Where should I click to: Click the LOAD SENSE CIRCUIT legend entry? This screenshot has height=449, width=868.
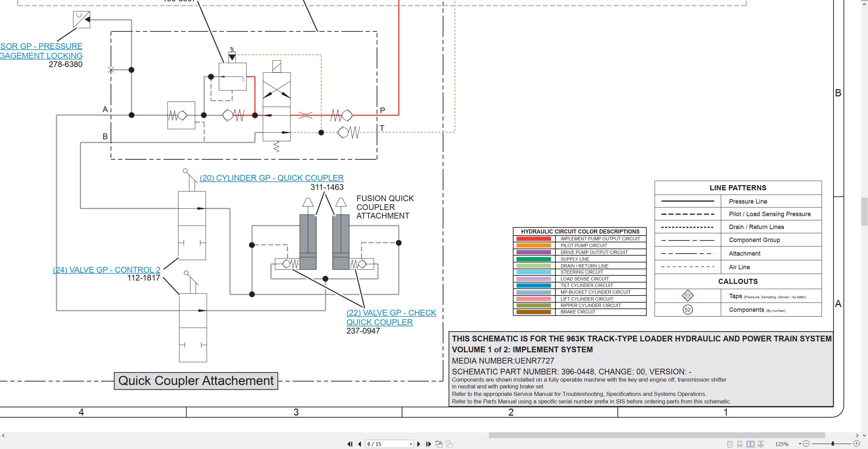pos(584,279)
